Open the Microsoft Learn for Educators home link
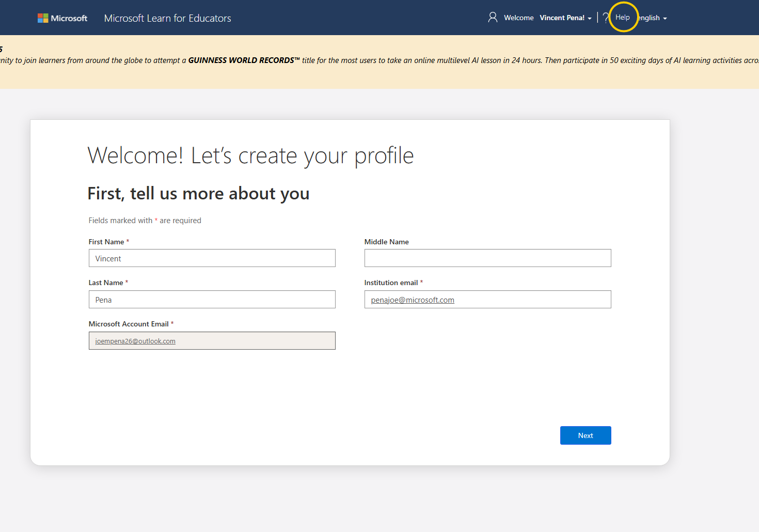Viewport: 759px width, 532px height. (x=167, y=18)
